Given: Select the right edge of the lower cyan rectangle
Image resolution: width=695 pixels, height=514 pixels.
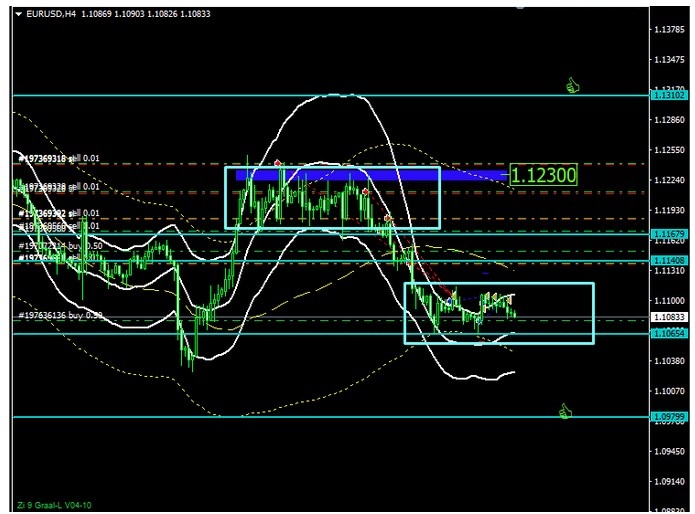Looking at the screenshot, I should pyautogui.click(x=593, y=313).
